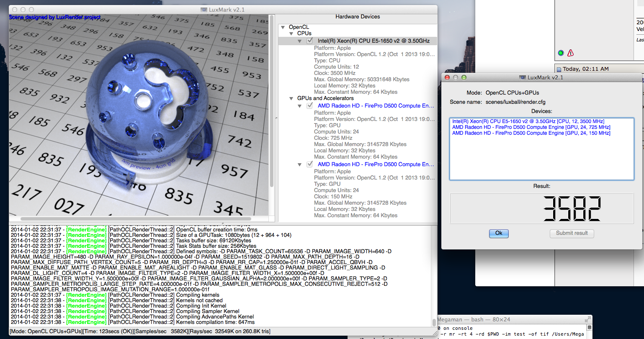Click 'Compute Units: 12' under the CPU
The width and height of the screenshot is (644, 339).
[x=336, y=67]
